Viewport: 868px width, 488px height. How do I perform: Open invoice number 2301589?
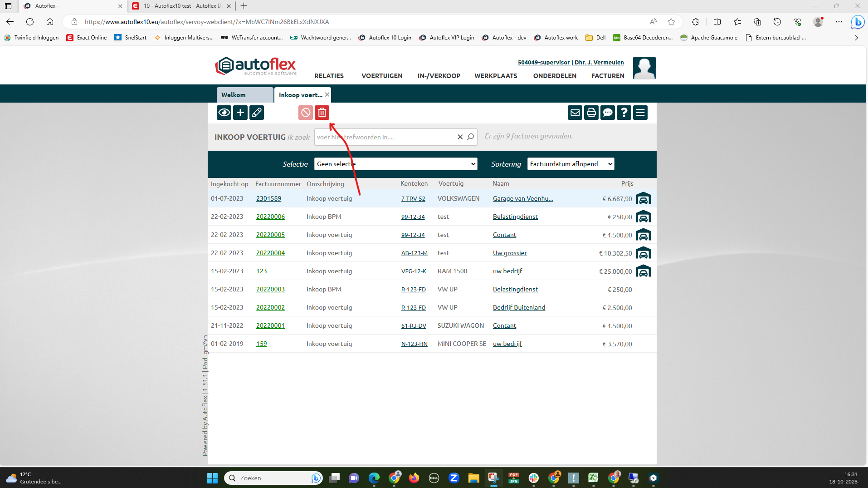click(268, 198)
